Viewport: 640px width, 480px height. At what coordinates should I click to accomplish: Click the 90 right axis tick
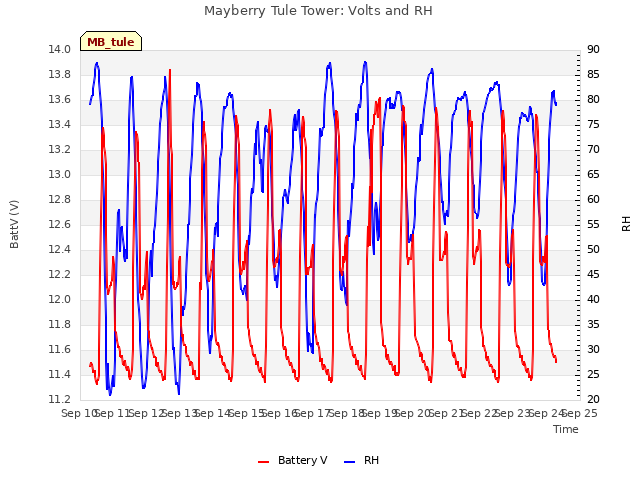593,49
